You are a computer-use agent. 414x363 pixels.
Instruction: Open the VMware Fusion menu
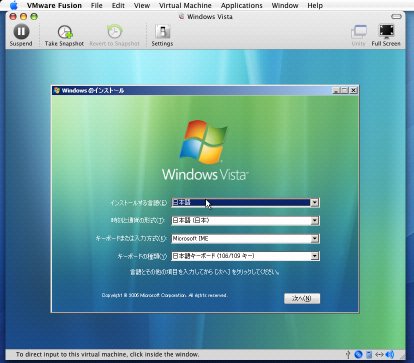tap(54, 5)
